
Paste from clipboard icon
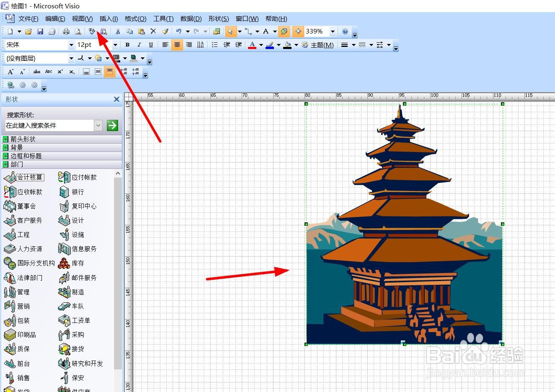[142, 31]
